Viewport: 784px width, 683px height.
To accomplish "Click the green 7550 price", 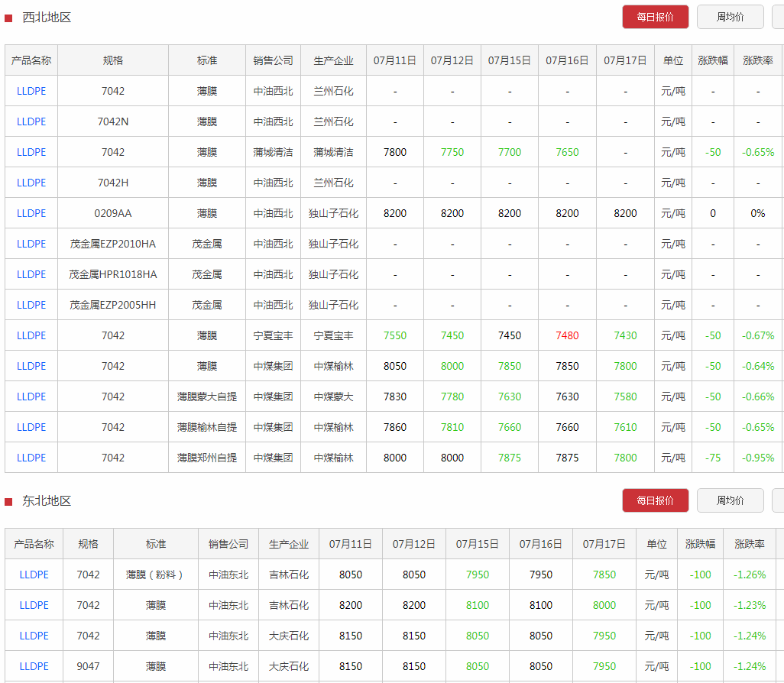I will [x=395, y=335].
